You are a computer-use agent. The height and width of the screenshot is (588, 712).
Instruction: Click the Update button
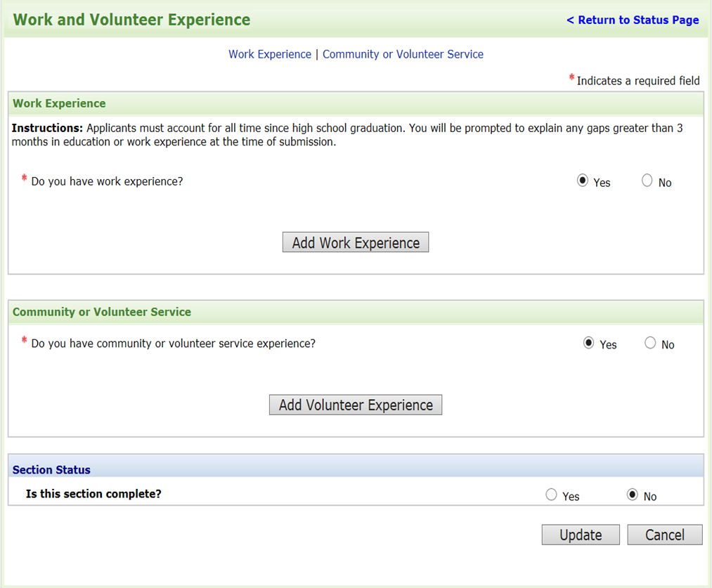coord(581,535)
